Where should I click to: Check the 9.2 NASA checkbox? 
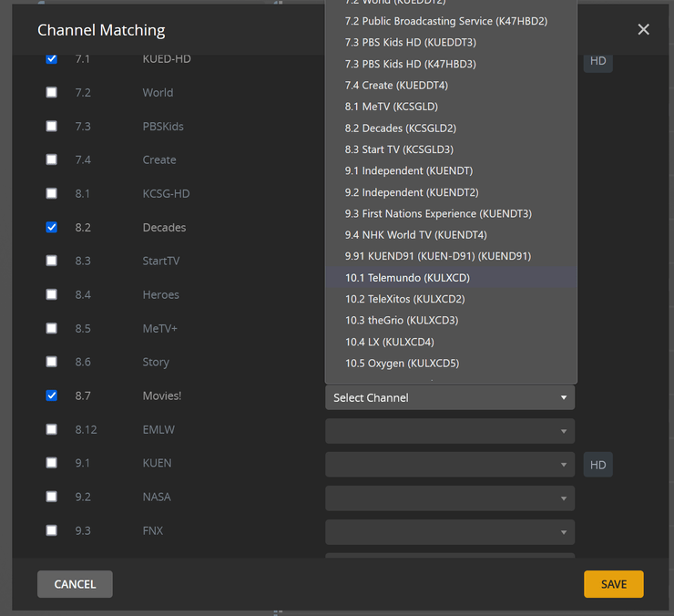click(52, 497)
